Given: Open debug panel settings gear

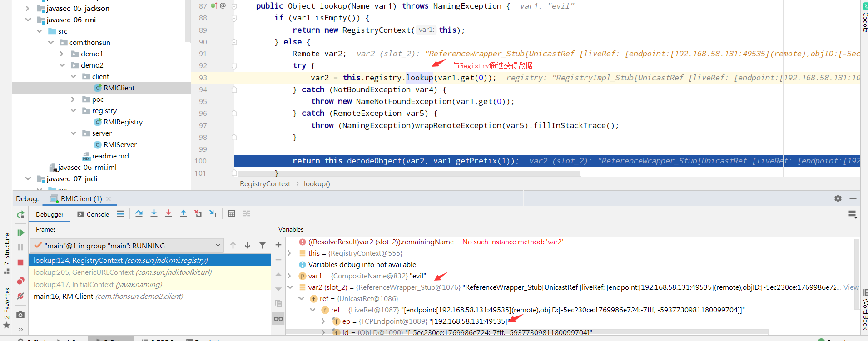Looking at the screenshot, I should coord(838,198).
